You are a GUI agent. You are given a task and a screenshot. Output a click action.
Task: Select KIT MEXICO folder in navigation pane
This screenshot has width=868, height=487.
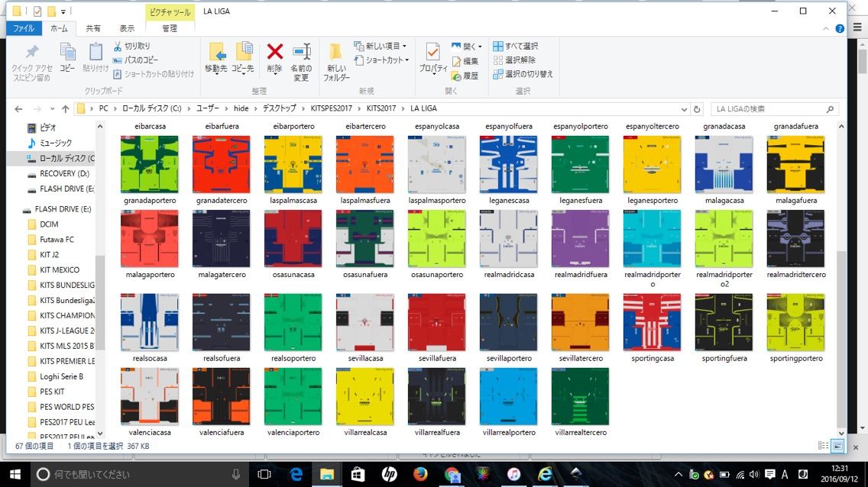tap(60, 269)
